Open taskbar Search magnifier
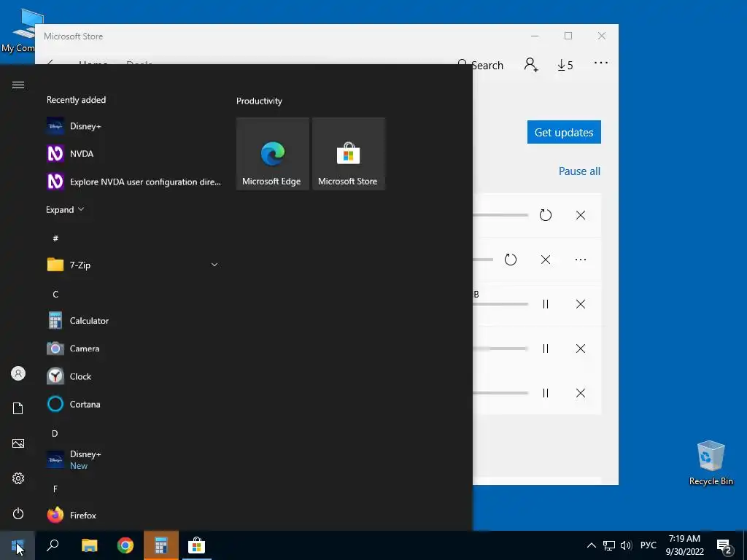747x560 pixels. [53, 545]
